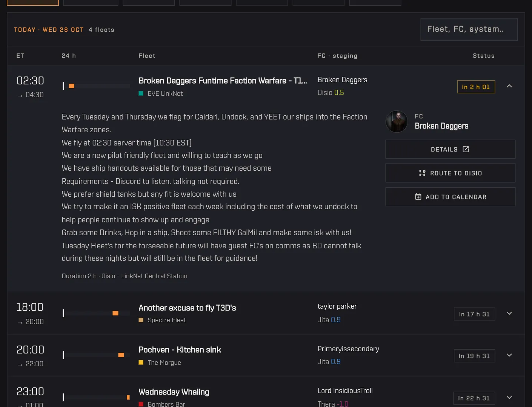The height and width of the screenshot is (407, 532).
Task: Click the TODAY · WED 28 OCT heading
Action: click(x=49, y=30)
